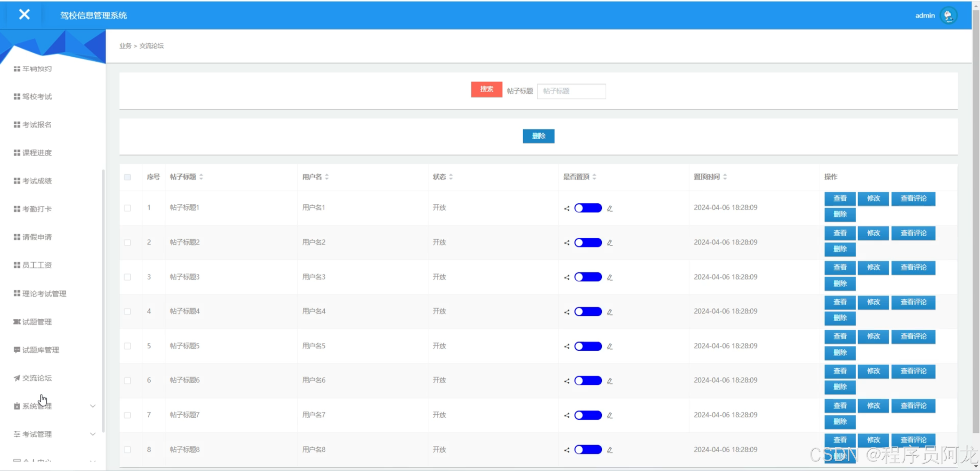
Task: Click the red 搜索 button
Action: pos(487,90)
